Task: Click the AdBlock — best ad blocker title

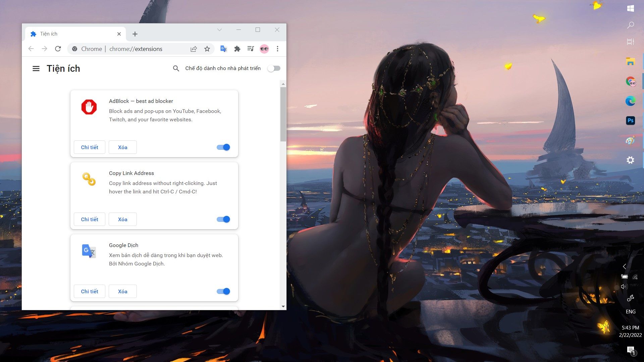Action: point(141,101)
